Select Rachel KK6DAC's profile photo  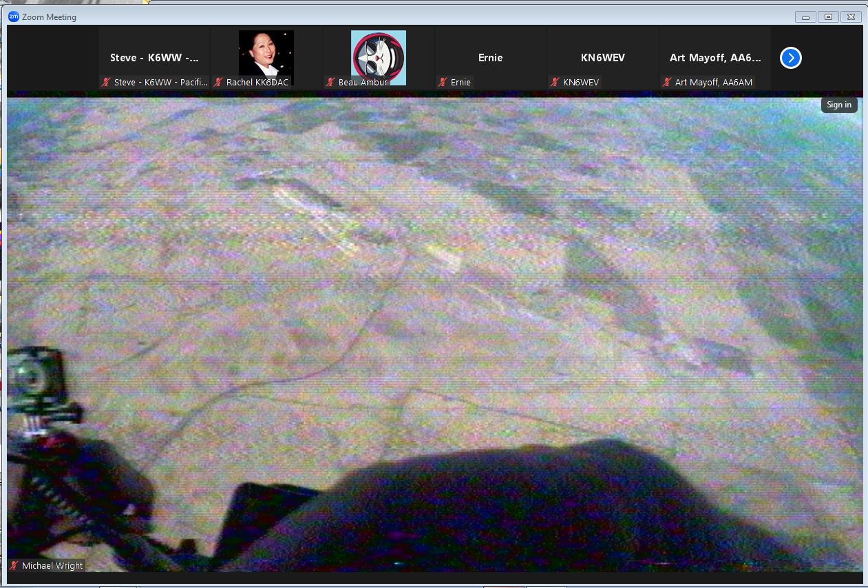[x=266, y=52]
